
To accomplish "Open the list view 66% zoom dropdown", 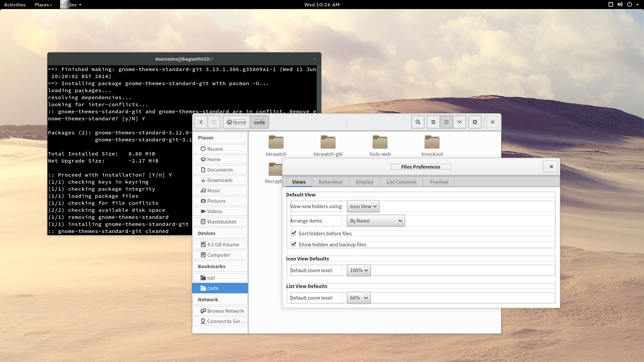I will pyautogui.click(x=359, y=298).
